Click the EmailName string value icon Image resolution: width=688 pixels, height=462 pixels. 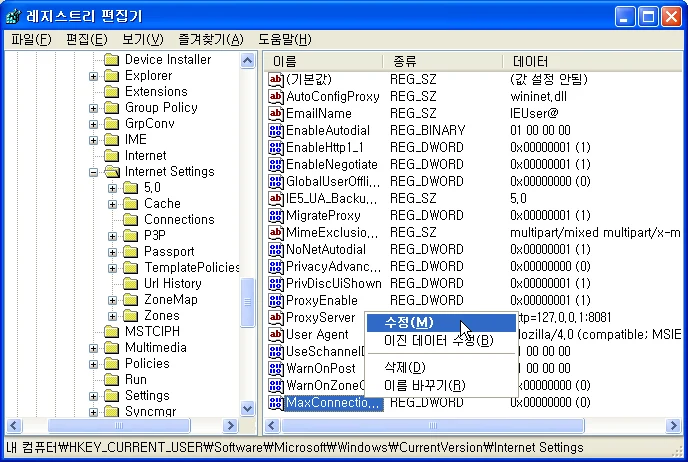(276, 114)
